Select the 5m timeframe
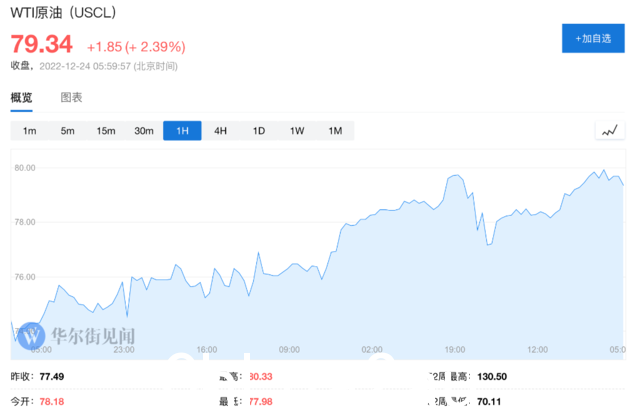640x412 pixels. 67,131
